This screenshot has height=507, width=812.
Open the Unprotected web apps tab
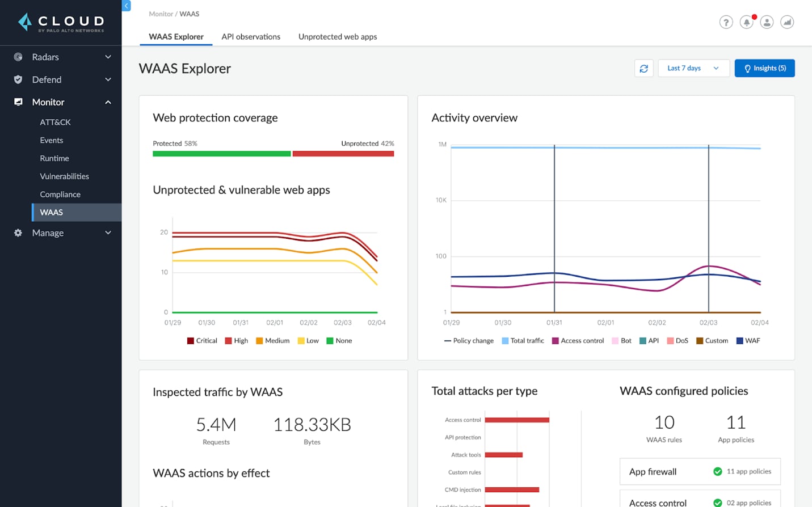click(337, 36)
